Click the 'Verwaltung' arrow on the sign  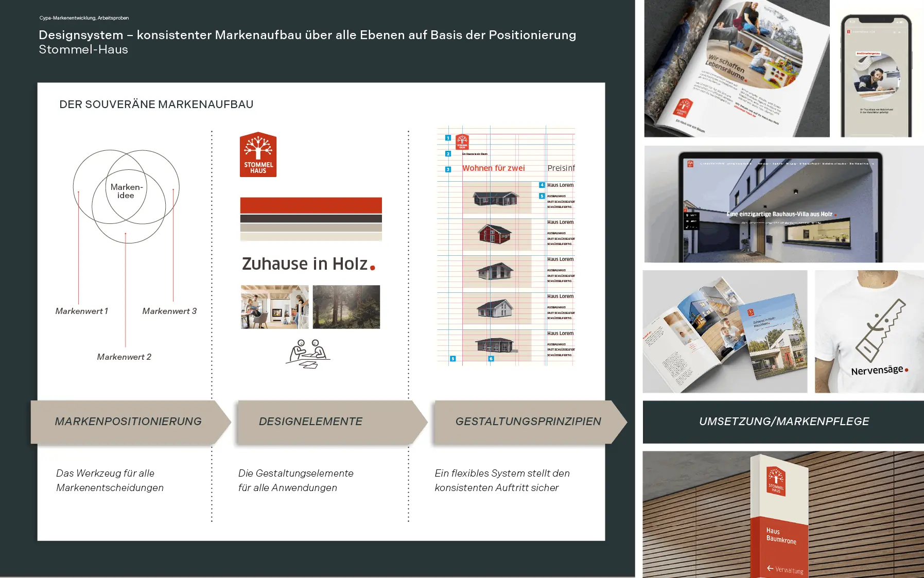(785, 569)
